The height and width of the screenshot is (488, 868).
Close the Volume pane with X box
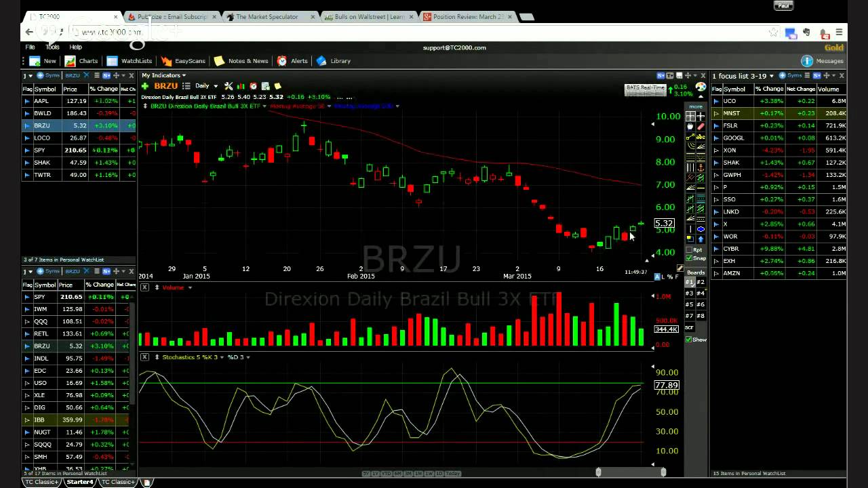pos(144,287)
